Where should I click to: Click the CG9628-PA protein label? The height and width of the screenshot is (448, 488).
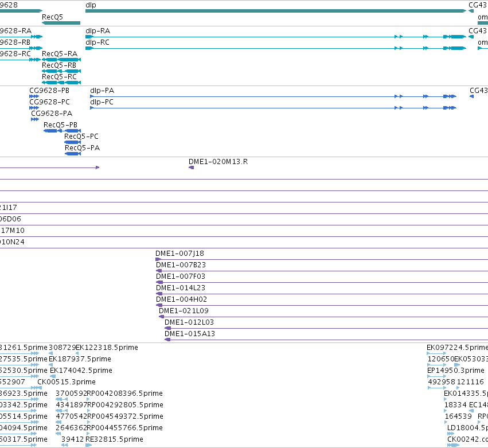pyautogui.click(x=52, y=114)
